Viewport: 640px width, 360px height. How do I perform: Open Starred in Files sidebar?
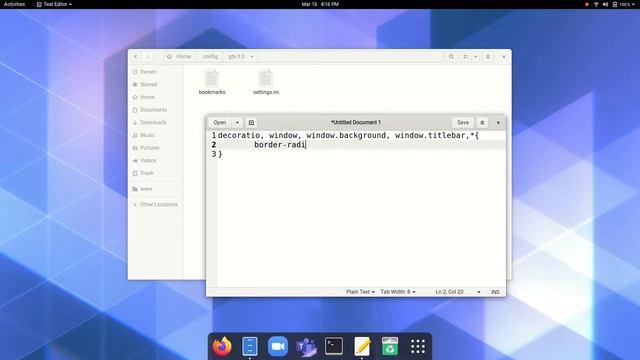click(x=156, y=84)
